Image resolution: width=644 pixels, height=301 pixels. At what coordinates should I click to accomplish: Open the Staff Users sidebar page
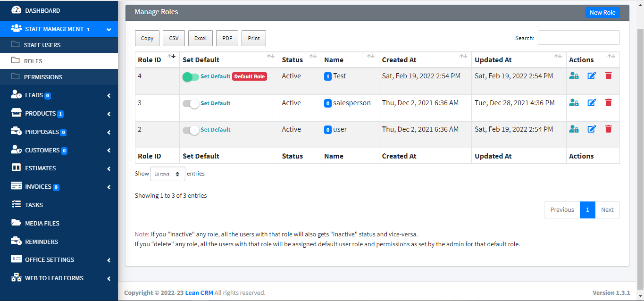click(x=42, y=45)
